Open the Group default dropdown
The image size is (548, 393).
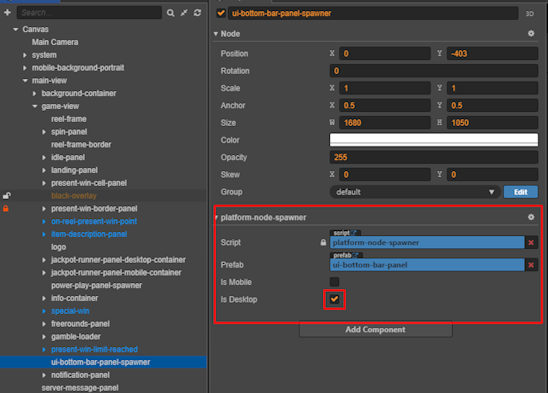415,192
